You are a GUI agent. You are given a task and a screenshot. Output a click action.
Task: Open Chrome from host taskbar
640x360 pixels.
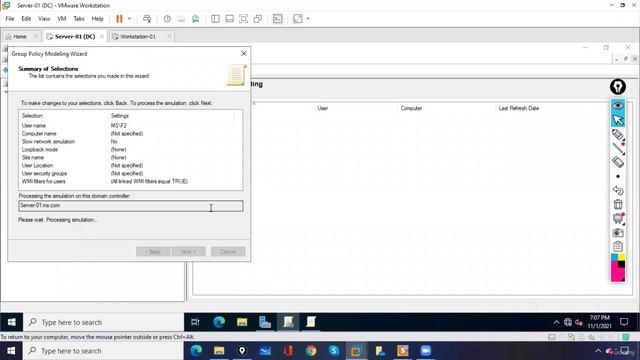coord(311,351)
